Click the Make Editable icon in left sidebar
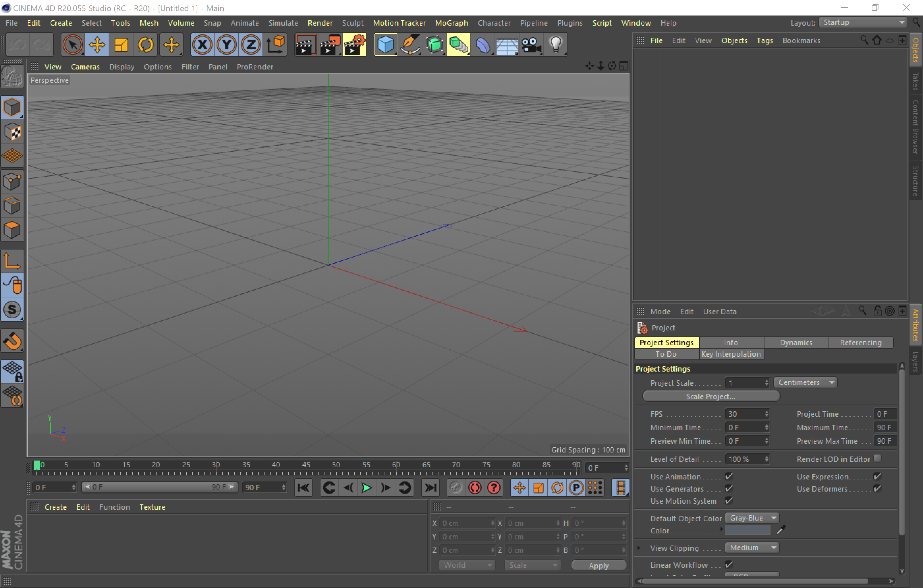This screenshot has width=923, height=588. [12, 77]
